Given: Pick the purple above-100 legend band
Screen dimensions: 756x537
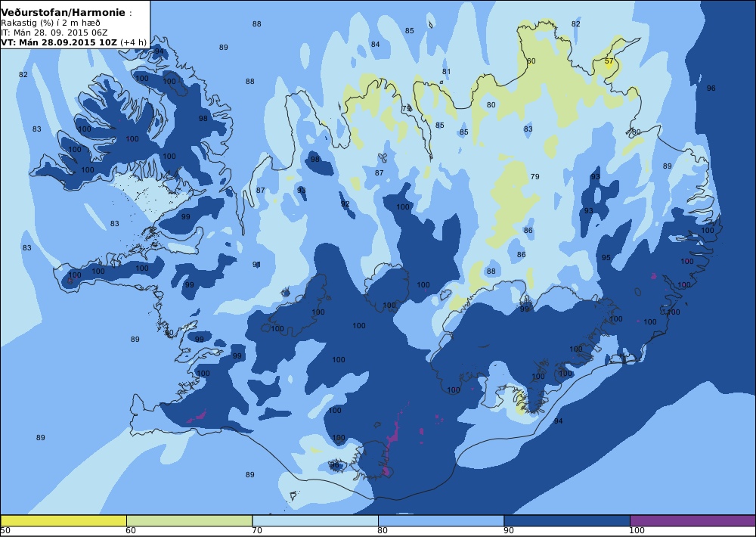Looking at the screenshot, I should click(x=692, y=520).
